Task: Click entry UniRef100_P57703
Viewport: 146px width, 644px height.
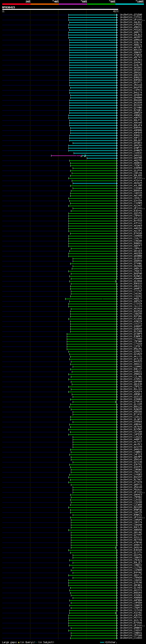Action: click(131, 618)
